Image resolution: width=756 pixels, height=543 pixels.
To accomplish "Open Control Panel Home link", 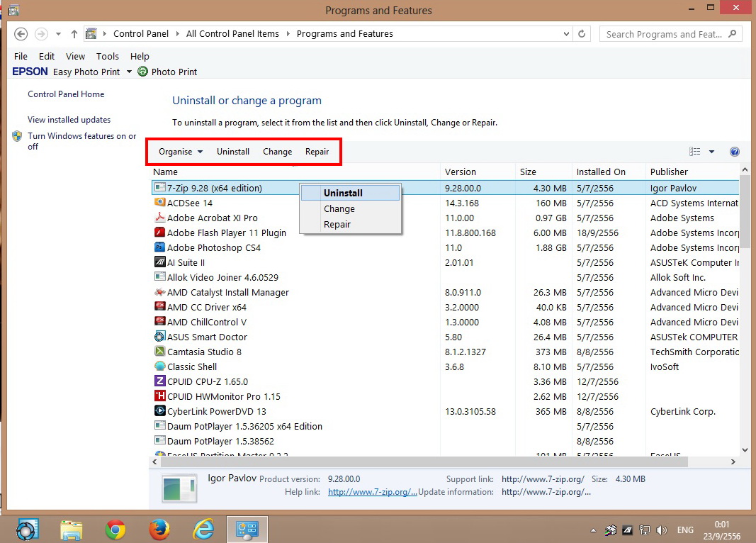I will pos(66,94).
